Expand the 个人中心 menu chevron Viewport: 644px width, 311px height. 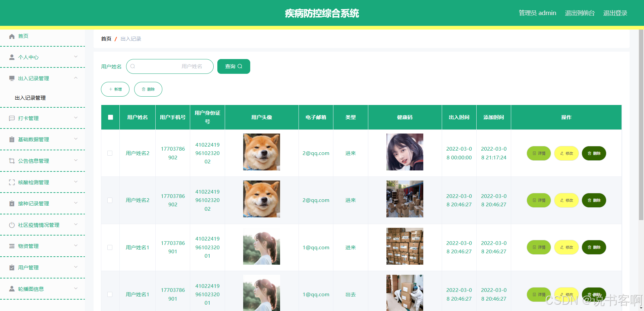click(x=76, y=56)
